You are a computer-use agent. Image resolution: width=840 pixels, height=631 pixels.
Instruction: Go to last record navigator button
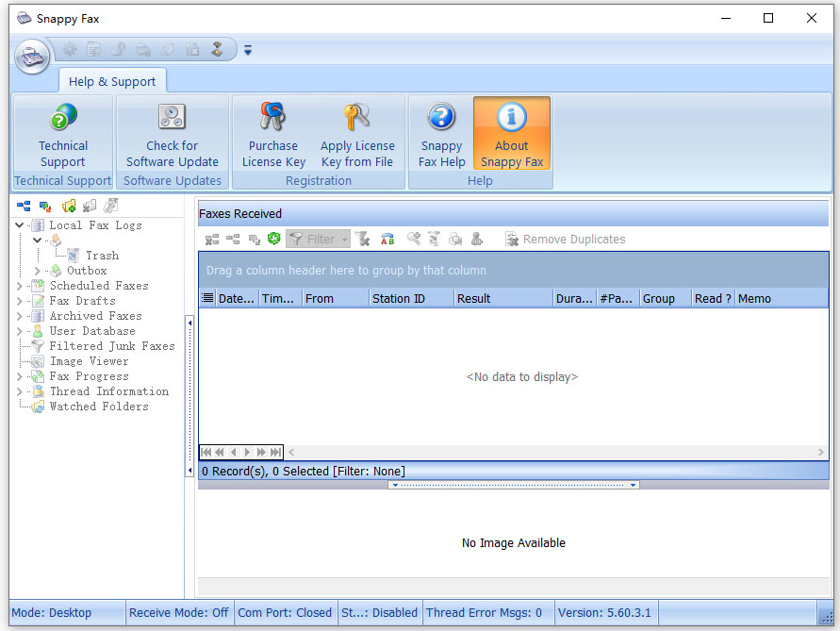(275, 453)
